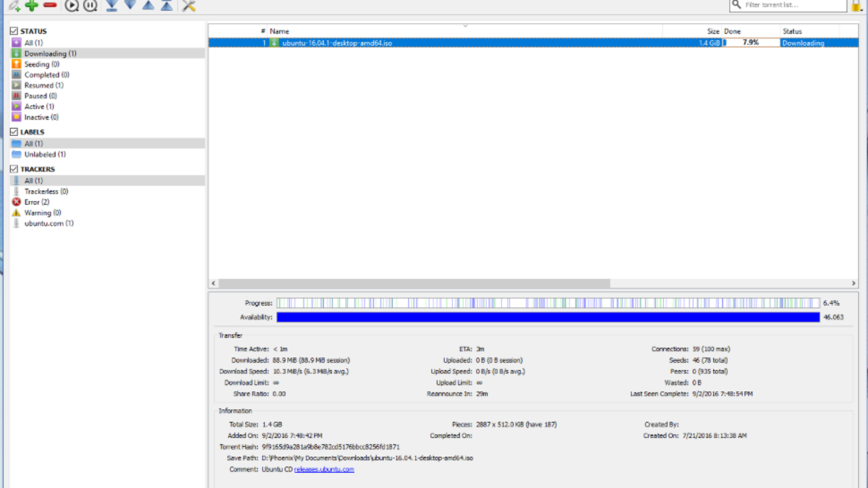Click the green plus add torrent icon
The width and height of the screenshot is (868, 488).
pyautogui.click(x=32, y=5)
